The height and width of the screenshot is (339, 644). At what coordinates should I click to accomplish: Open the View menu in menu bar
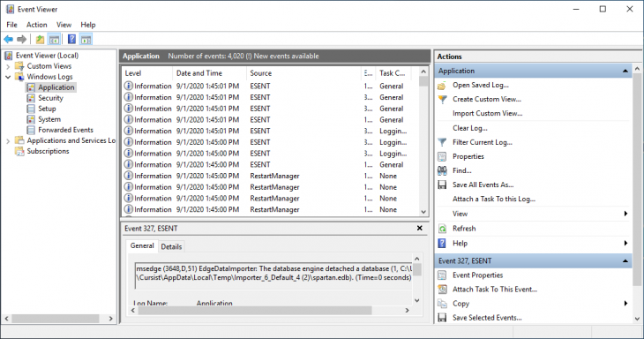pyautogui.click(x=64, y=25)
